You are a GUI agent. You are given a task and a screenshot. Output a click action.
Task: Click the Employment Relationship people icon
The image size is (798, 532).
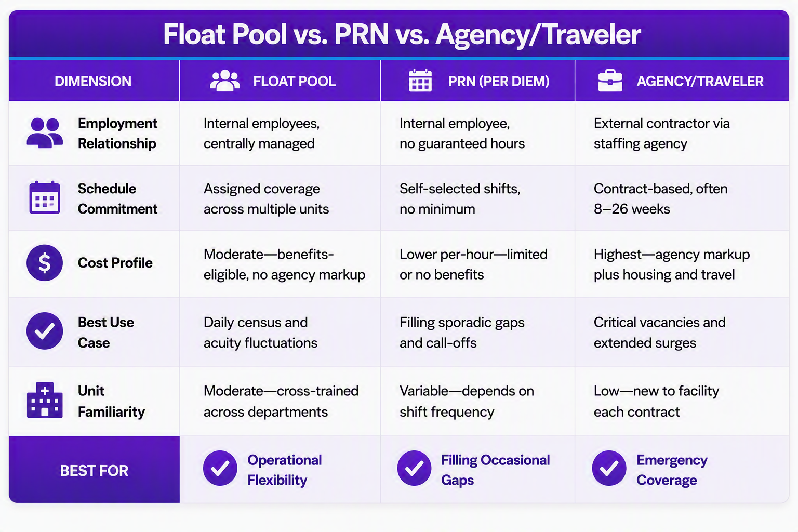[45, 133]
